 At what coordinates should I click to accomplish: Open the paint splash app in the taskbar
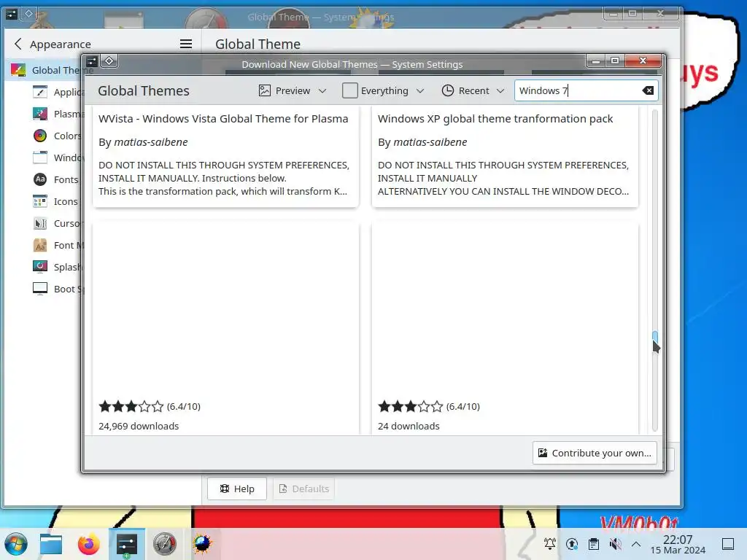coord(203,543)
